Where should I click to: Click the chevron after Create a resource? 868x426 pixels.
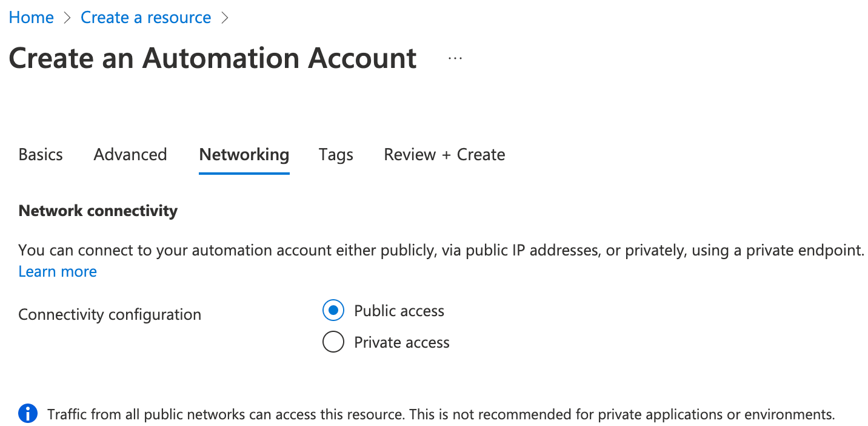click(x=225, y=18)
